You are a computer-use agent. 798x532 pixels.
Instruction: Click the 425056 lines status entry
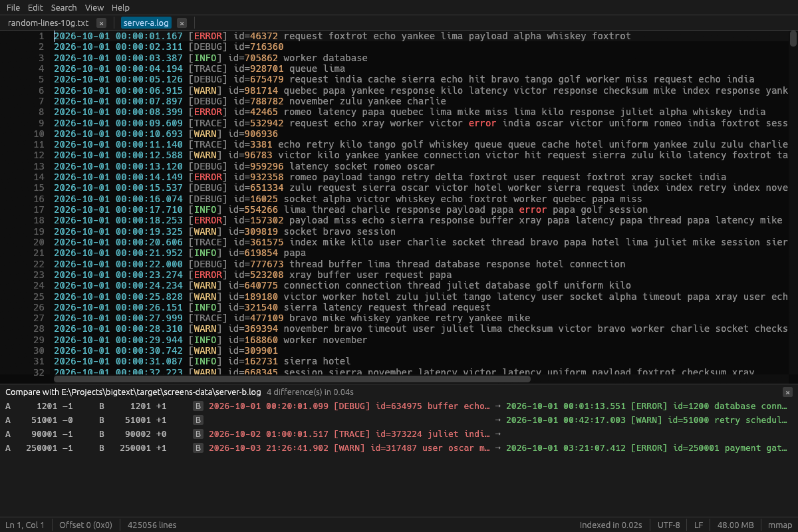tap(152, 525)
